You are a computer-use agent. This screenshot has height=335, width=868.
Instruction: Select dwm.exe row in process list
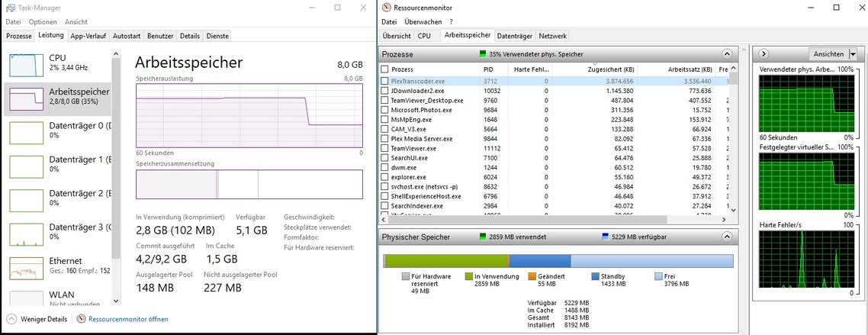click(554, 167)
